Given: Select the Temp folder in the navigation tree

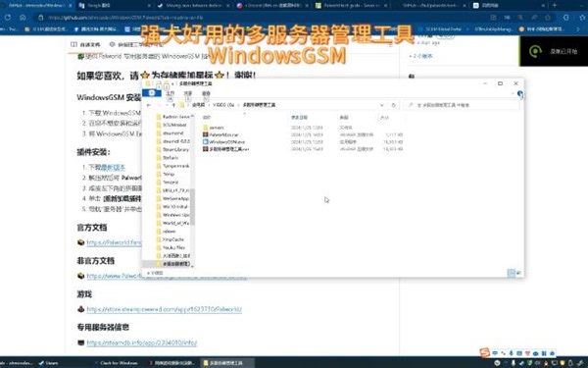Looking at the screenshot, I should coord(166,175).
